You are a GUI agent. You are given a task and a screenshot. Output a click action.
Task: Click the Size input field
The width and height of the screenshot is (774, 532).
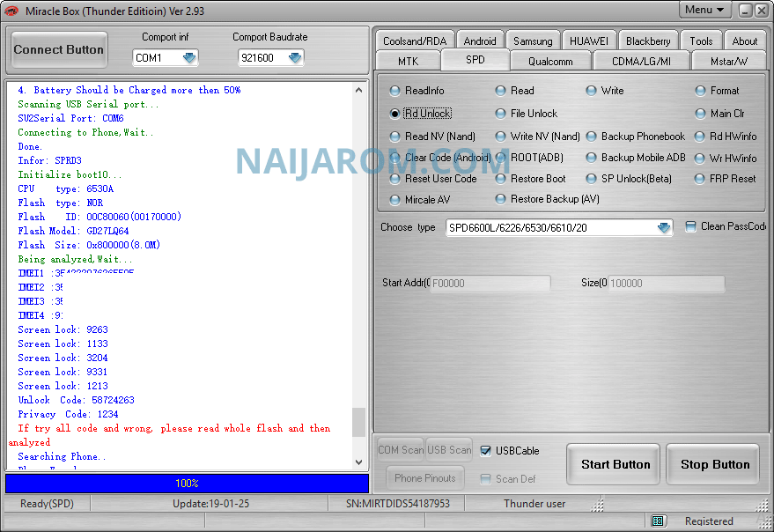[667, 284]
